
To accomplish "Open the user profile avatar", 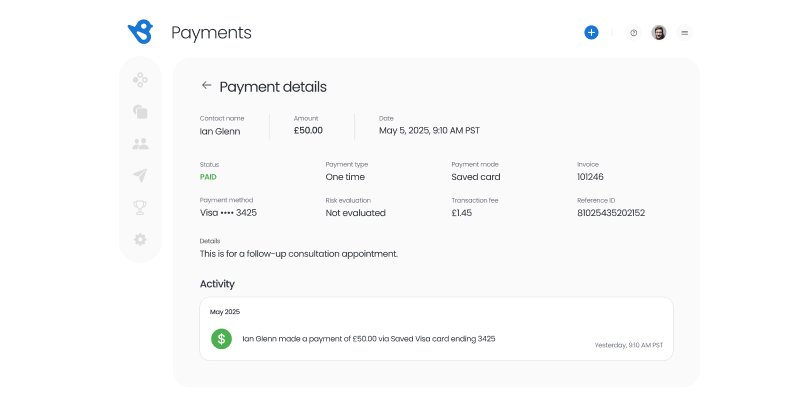I will click(659, 33).
